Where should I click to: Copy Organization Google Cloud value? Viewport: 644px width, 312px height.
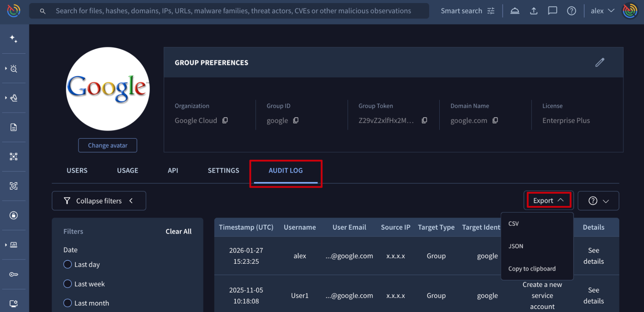[x=225, y=120]
